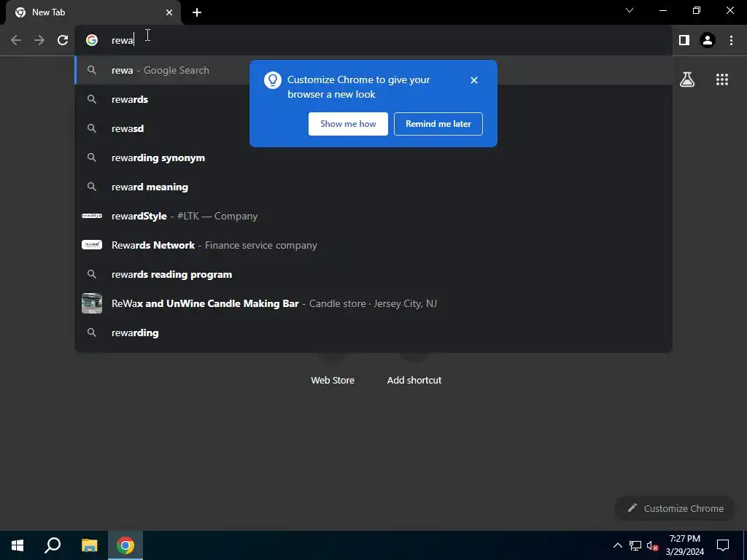This screenshot has height=560, width=747.
Task: Close the New Tab tab
Action: (169, 12)
